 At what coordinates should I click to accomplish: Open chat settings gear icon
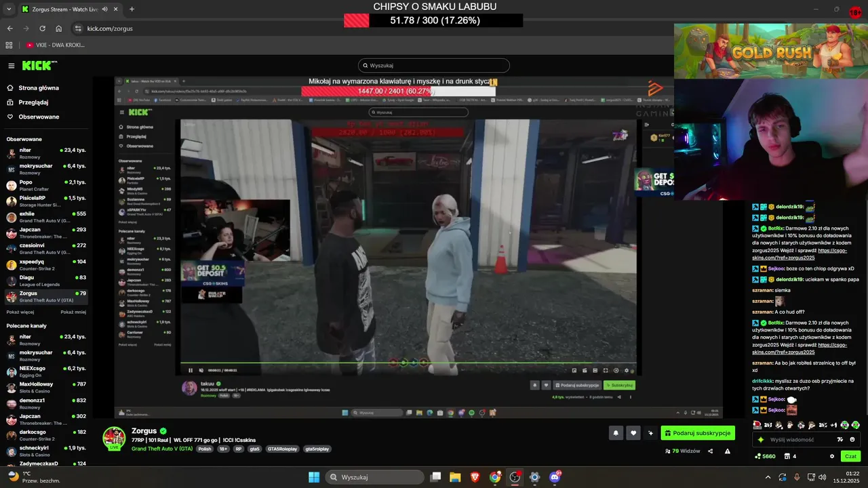pos(832,456)
